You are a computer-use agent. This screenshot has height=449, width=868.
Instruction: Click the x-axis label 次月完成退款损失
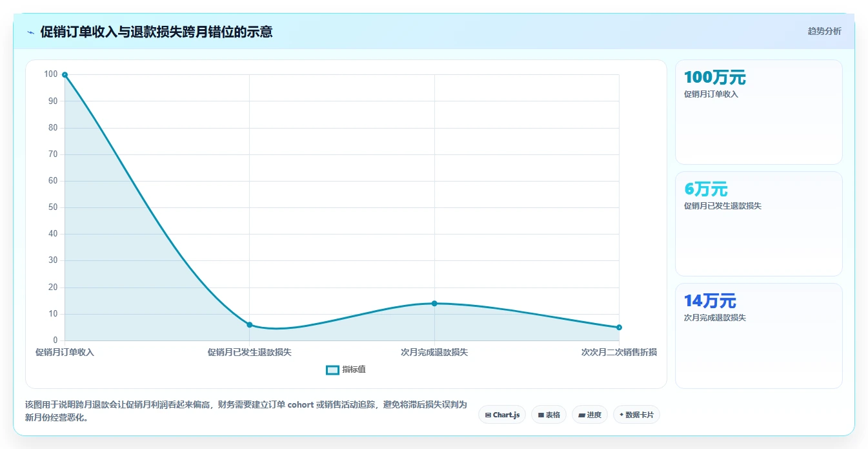[434, 352]
